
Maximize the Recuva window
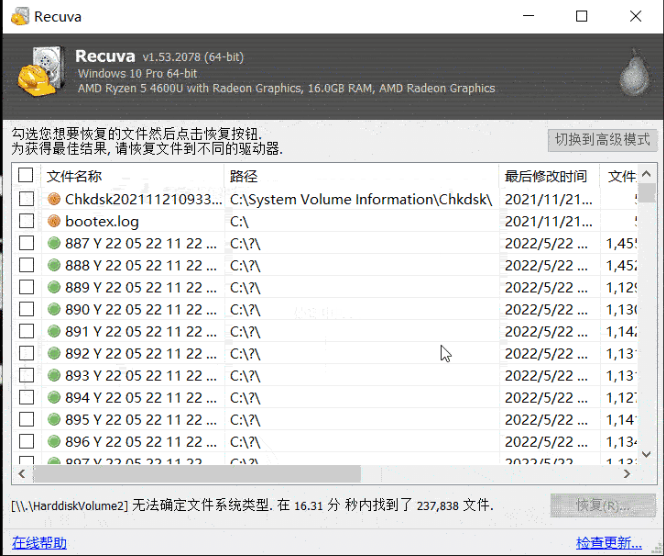581,17
